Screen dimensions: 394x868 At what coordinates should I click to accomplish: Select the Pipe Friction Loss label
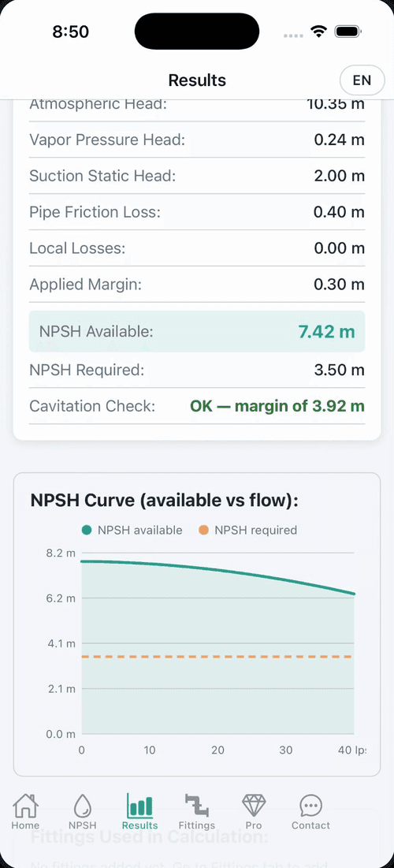pos(95,212)
